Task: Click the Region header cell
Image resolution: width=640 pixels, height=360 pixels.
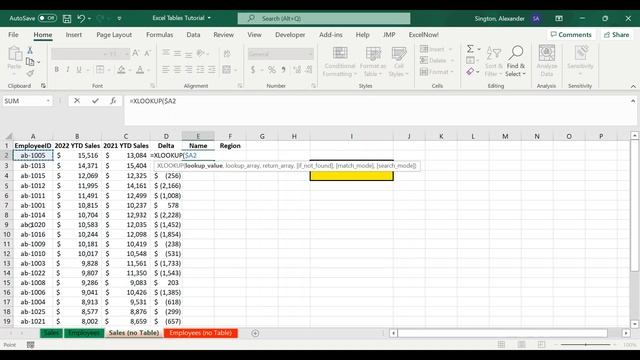Action: point(230,146)
